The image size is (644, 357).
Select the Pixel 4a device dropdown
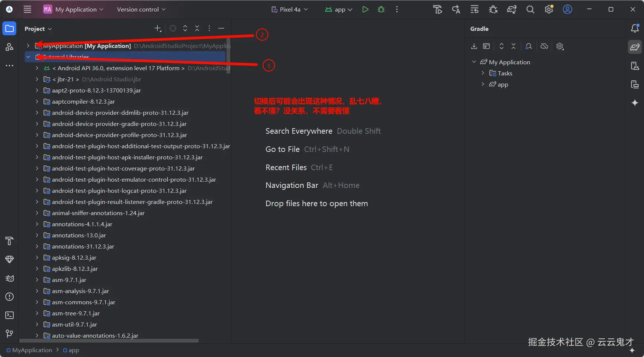tap(290, 9)
